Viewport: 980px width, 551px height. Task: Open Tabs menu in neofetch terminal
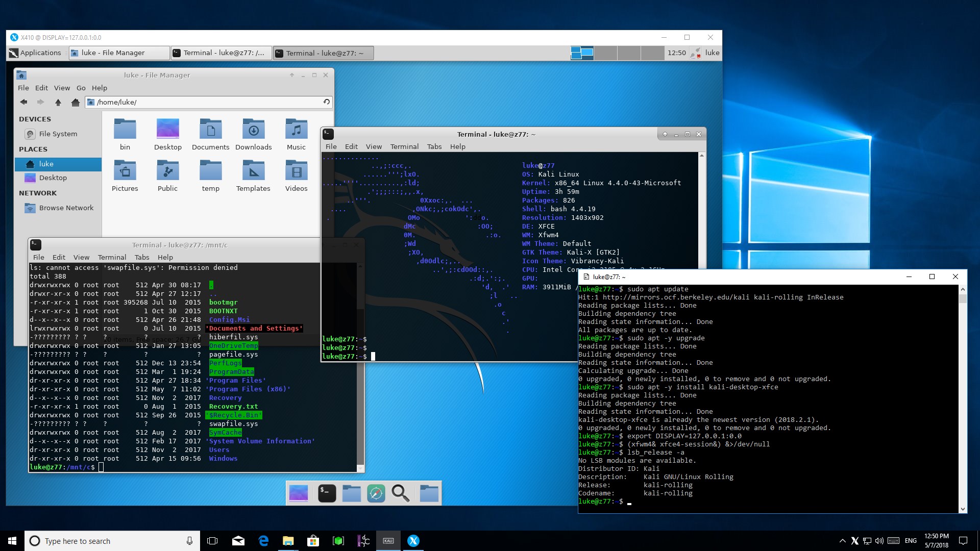(434, 146)
